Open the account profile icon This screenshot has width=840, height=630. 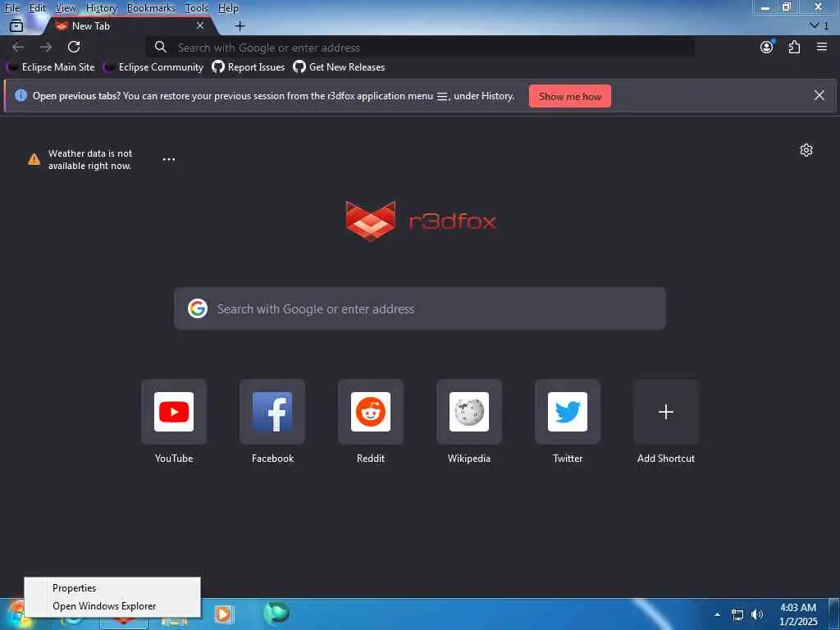click(x=767, y=47)
